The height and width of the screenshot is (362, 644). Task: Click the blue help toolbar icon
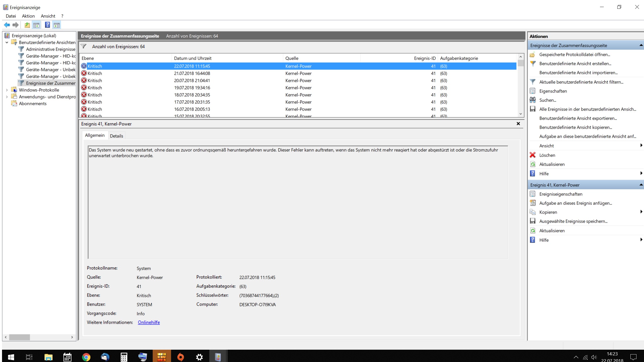point(47,25)
